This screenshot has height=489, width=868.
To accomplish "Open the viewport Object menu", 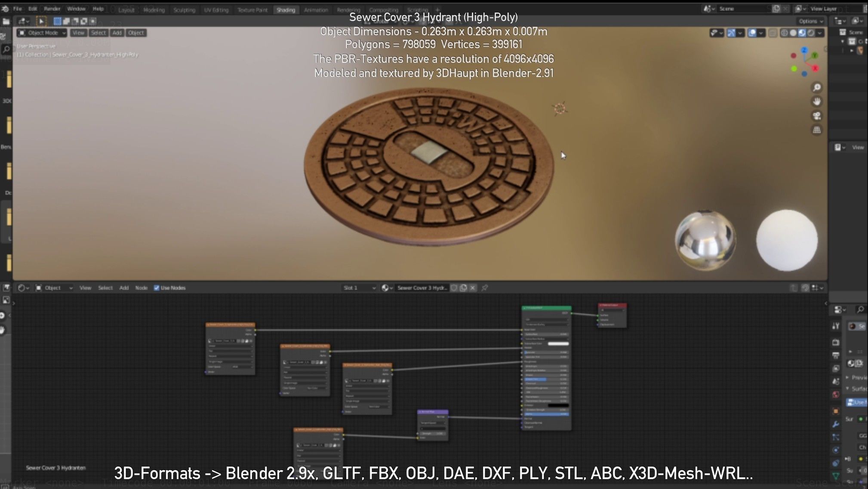I will [136, 33].
